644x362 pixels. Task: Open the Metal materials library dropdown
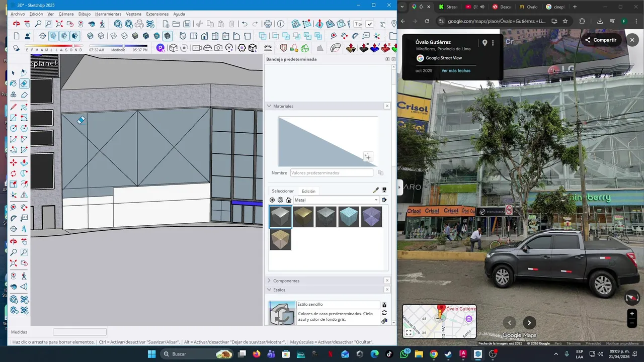click(x=336, y=200)
